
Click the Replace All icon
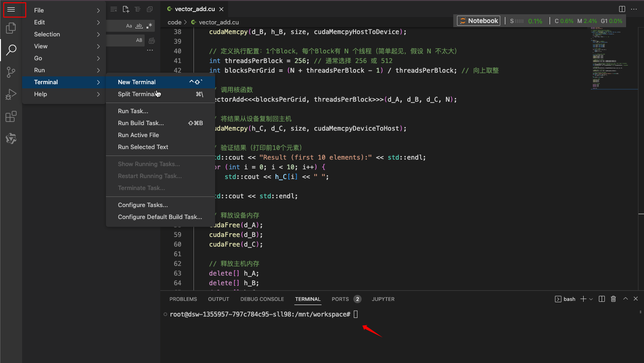point(152,40)
